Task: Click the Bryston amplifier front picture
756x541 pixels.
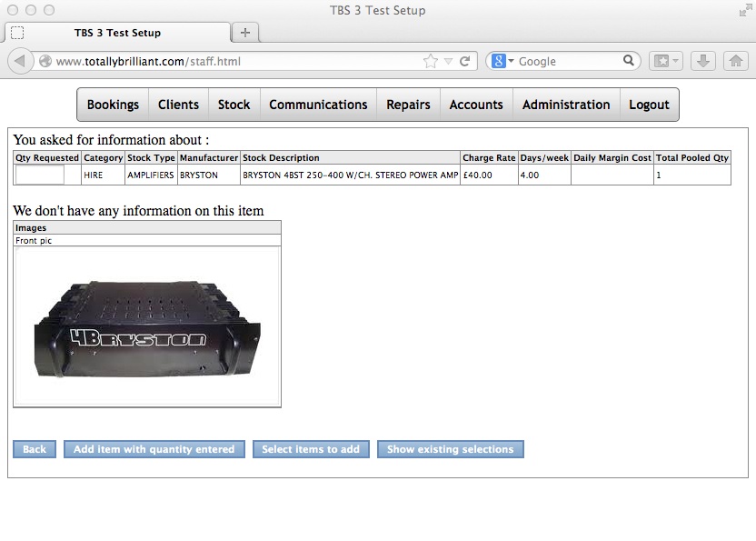Action: (147, 326)
